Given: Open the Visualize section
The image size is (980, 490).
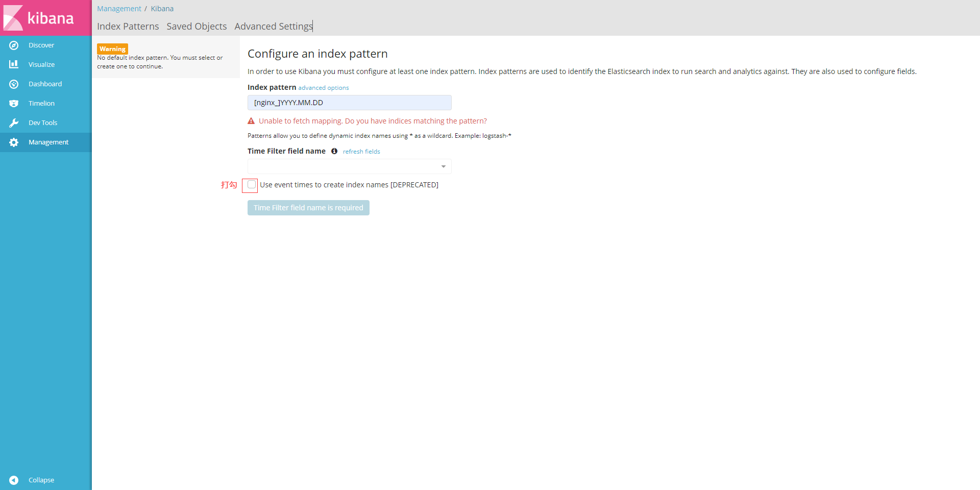Looking at the screenshot, I should 41,65.
